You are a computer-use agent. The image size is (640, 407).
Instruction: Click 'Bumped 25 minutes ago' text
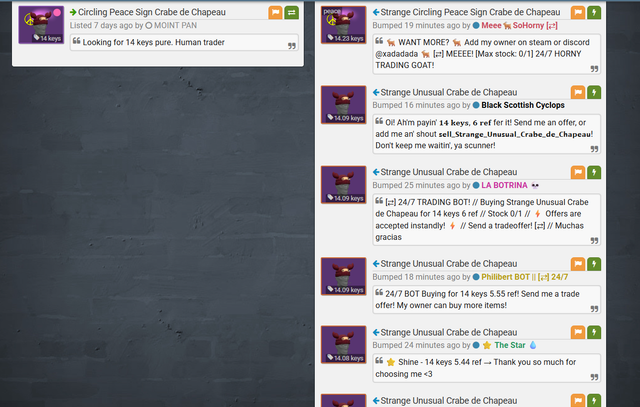pos(416,185)
